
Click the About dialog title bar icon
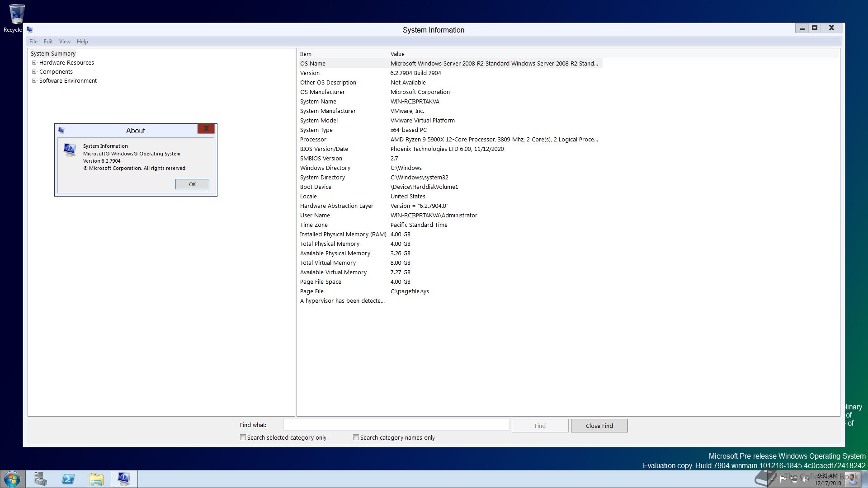click(x=61, y=131)
